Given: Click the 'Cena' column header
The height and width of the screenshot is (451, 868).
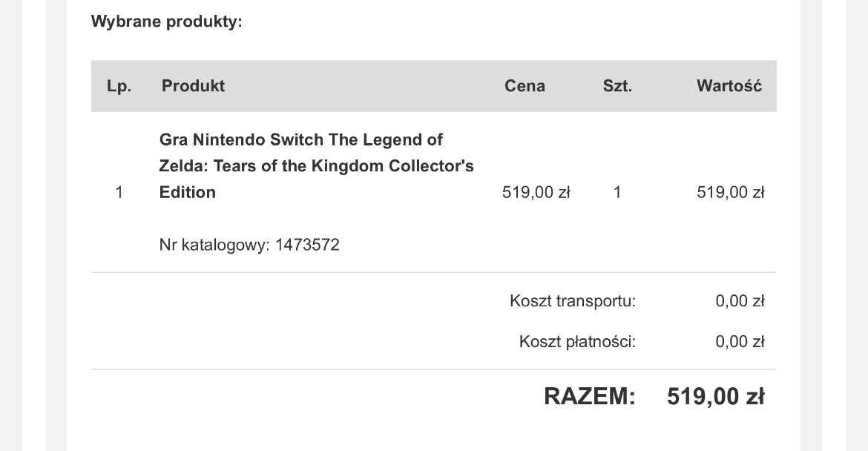Looking at the screenshot, I should coord(525,86).
